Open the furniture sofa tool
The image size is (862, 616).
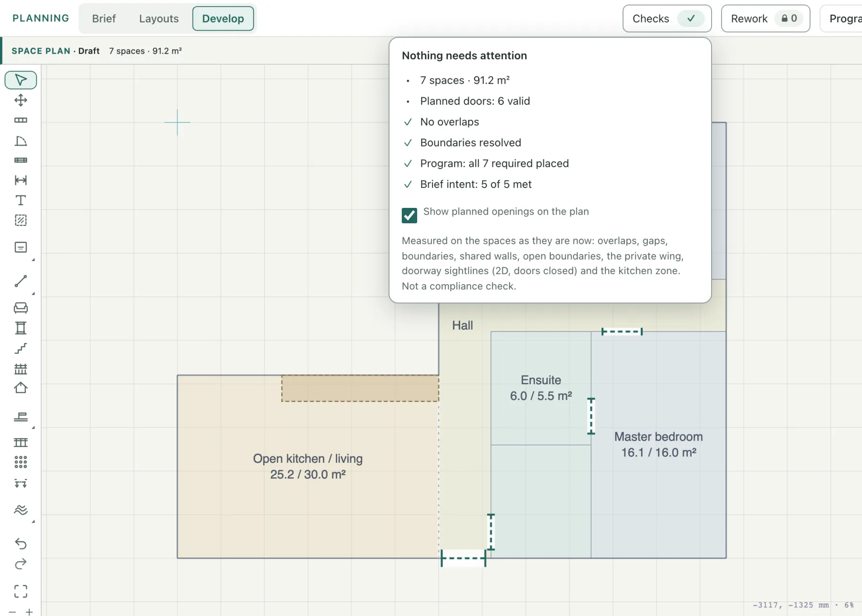pyautogui.click(x=21, y=308)
